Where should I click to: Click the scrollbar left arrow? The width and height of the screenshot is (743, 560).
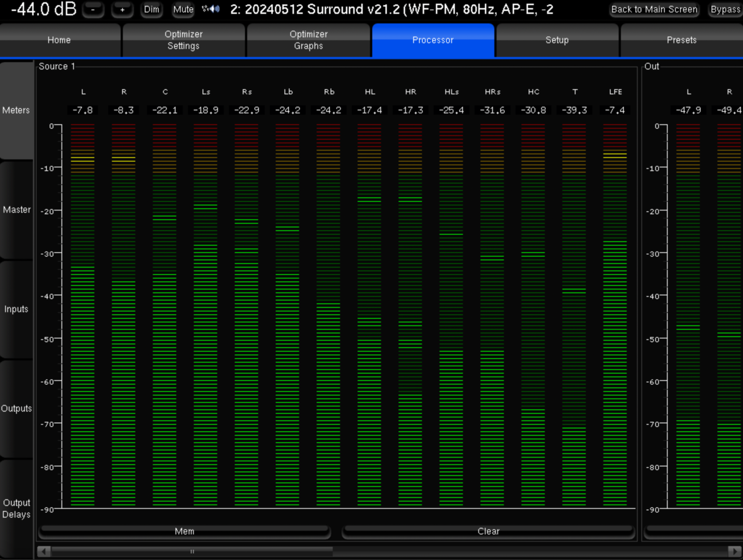[44, 551]
